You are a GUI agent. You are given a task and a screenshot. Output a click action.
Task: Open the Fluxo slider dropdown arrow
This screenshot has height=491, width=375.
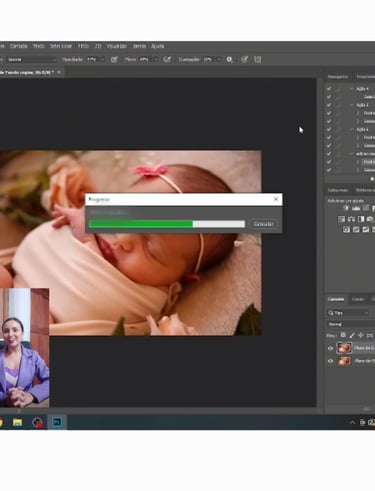[155, 60]
